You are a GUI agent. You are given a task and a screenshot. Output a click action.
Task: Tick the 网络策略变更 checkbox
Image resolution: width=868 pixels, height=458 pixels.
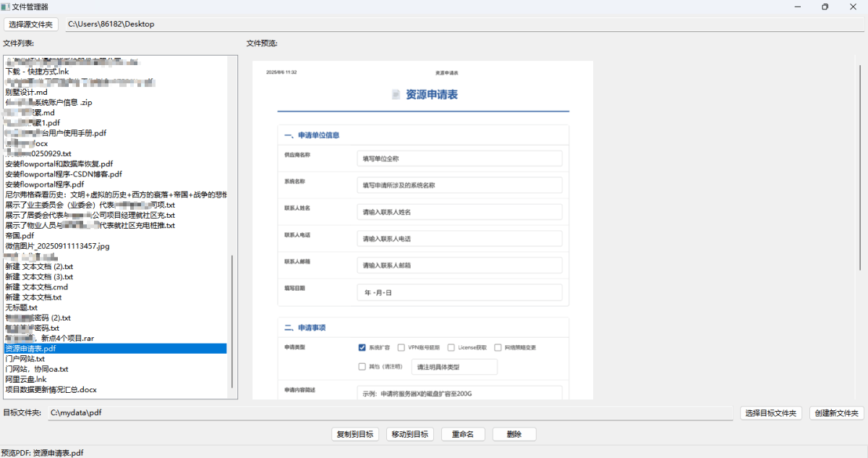click(x=498, y=347)
